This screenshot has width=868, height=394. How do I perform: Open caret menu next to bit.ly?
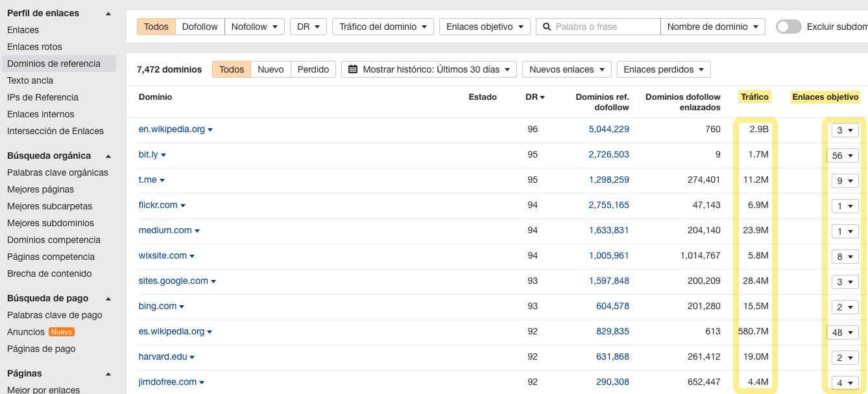163,156
